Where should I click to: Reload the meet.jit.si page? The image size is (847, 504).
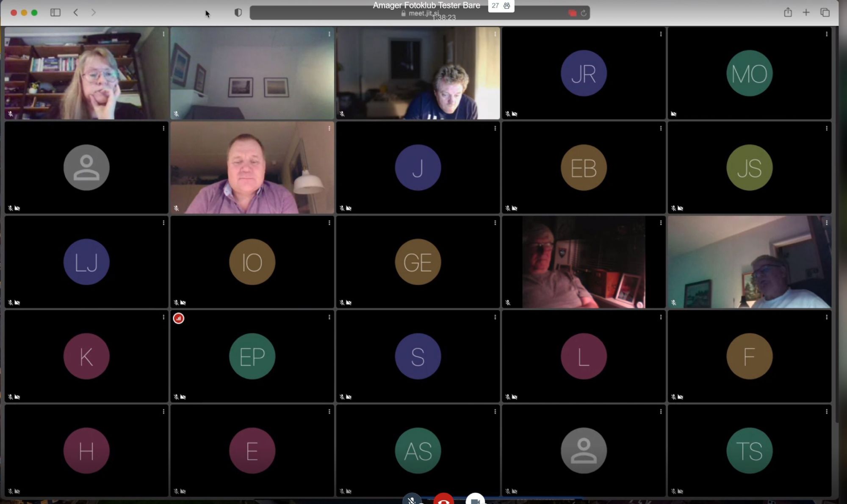point(584,13)
